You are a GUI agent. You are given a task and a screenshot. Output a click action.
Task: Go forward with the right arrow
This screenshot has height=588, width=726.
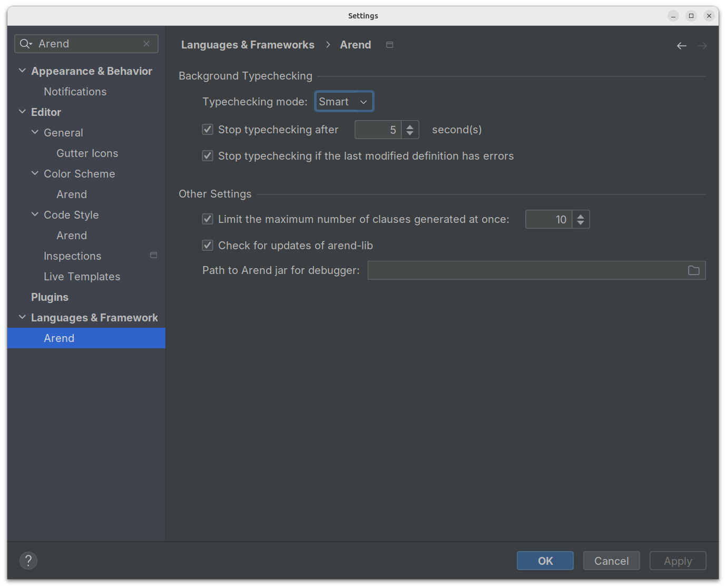point(702,46)
